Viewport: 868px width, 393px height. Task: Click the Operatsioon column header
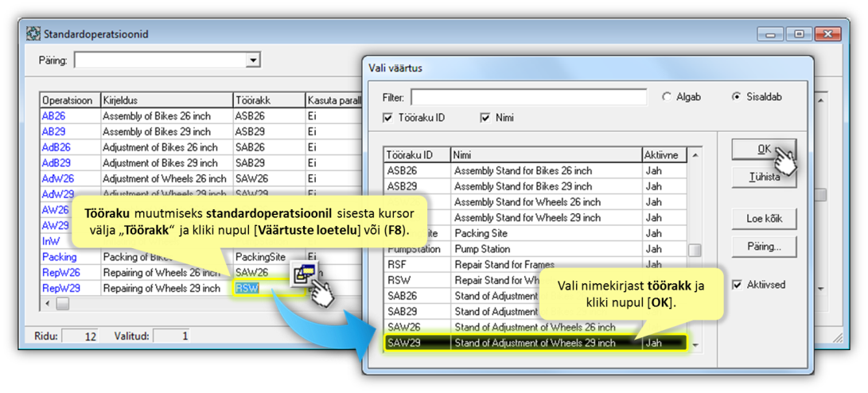coord(70,100)
